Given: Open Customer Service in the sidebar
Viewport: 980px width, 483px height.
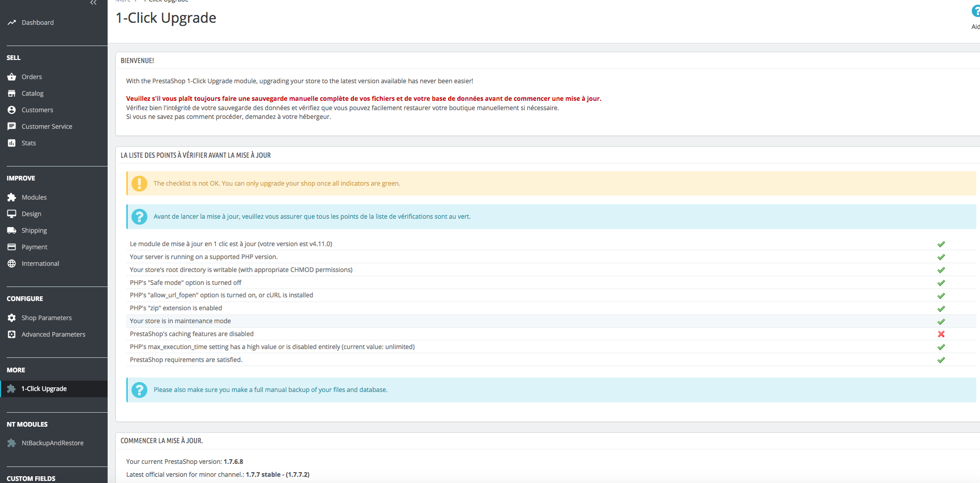Looking at the screenshot, I should tap(47, 127).
